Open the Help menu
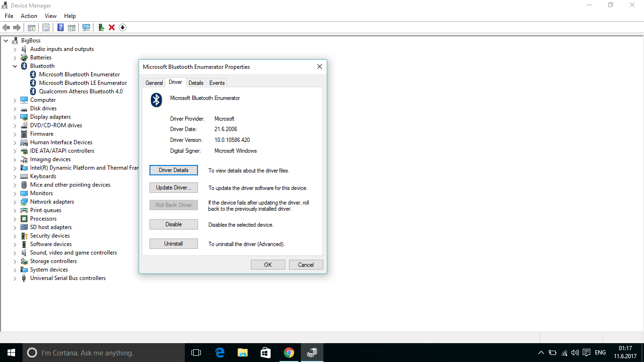Screen dimensions: 644x362 [70, 16]
